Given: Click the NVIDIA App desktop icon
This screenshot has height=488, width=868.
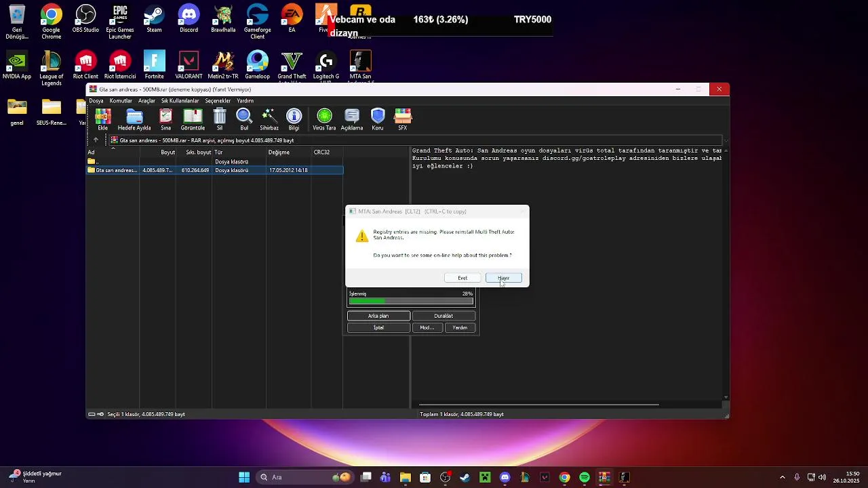Looking at the screenshot, I should click(x=17, y=65).
